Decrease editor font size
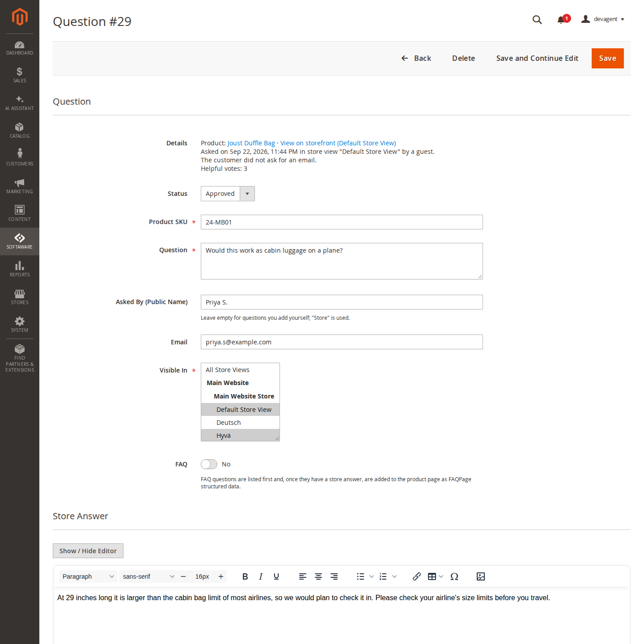This screenshot has width=644, height=644. [183, 576]
